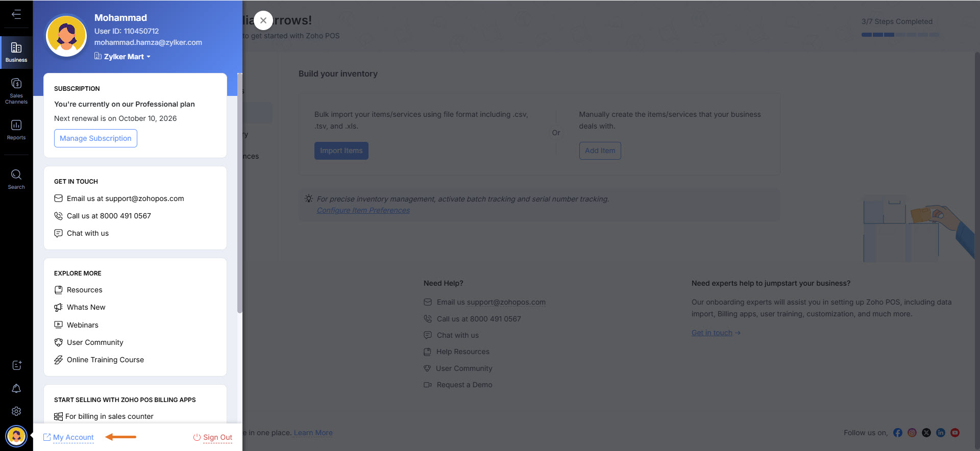Image resolution: width=980 pixels, height=451 pixels.
Task: Open Whats New entry
Action: (86, 307)
